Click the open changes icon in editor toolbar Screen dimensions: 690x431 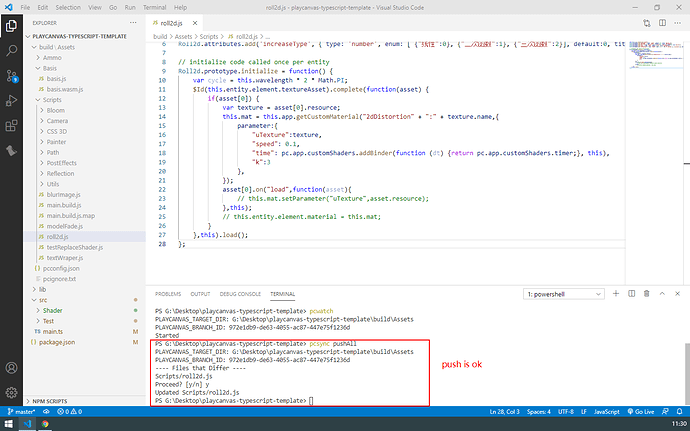click(x=646, y=23)
